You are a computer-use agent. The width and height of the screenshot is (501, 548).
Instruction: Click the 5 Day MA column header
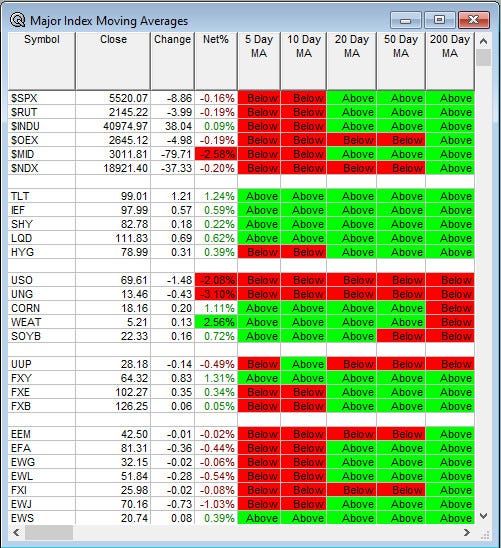point(259,61)
